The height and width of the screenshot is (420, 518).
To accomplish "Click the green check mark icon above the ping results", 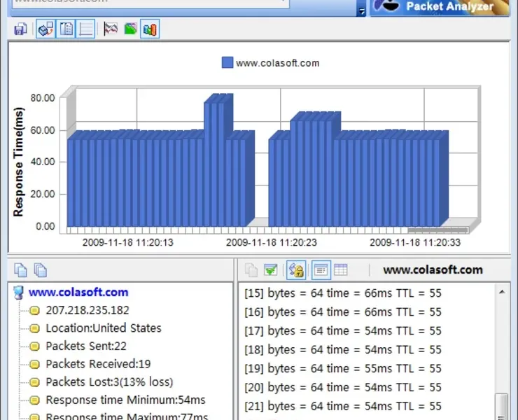I will (x=271, y=269).
